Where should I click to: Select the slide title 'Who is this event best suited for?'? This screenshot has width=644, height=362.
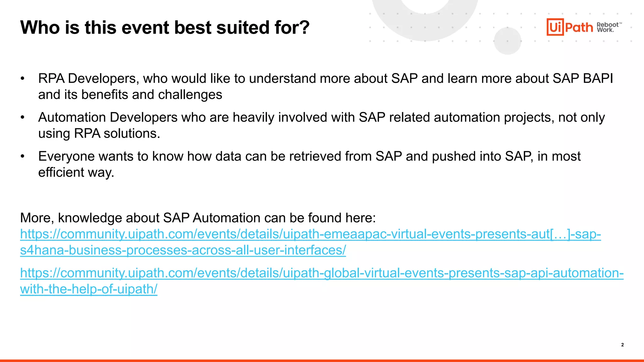pyautogui.click(x=165, y=28)
